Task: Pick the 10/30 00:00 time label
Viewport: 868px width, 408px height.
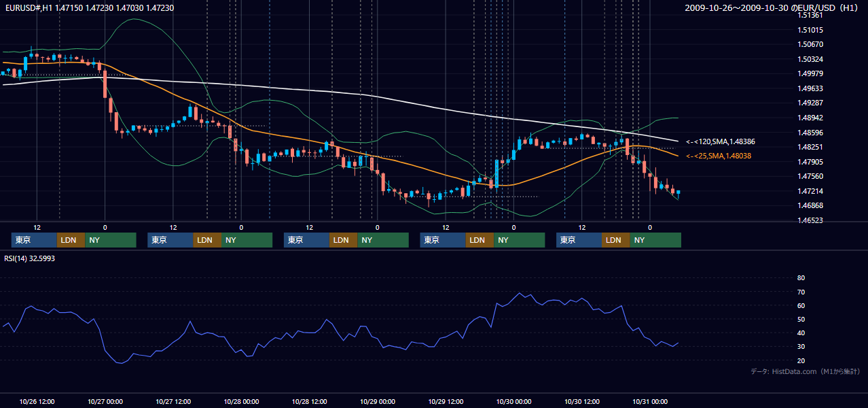Action: coord(513,401)
